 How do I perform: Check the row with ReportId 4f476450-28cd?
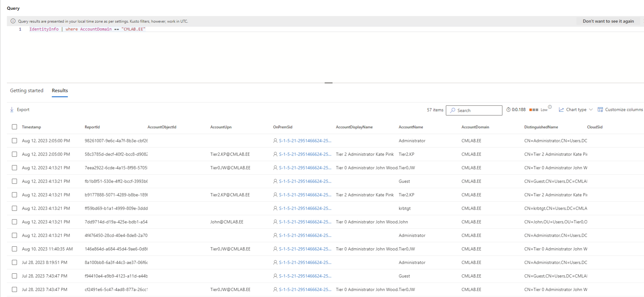tap(14, 236)
